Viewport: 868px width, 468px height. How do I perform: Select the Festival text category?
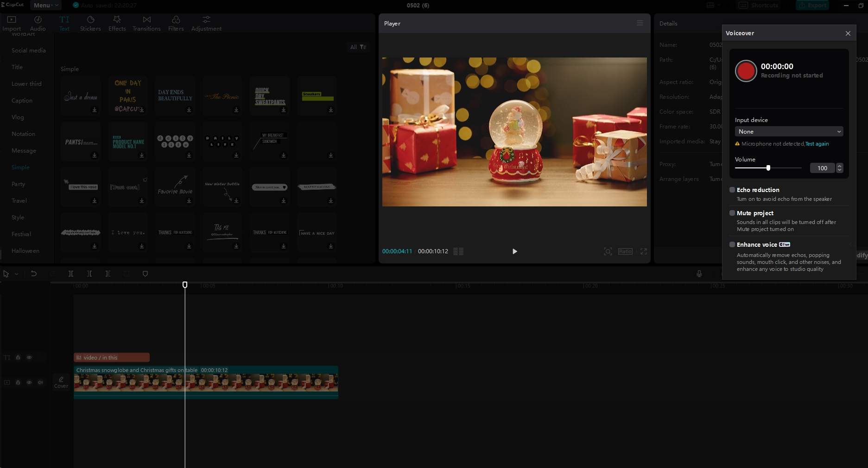(21, 234)
